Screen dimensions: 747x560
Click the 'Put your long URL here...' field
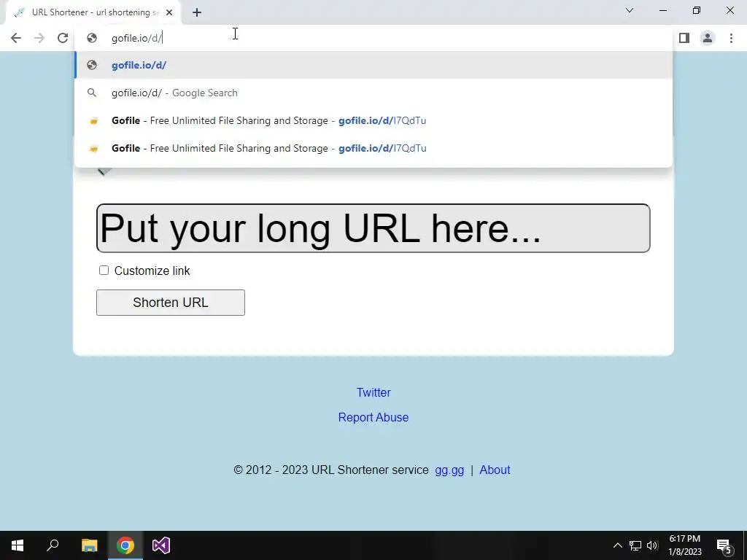point(373,228)
